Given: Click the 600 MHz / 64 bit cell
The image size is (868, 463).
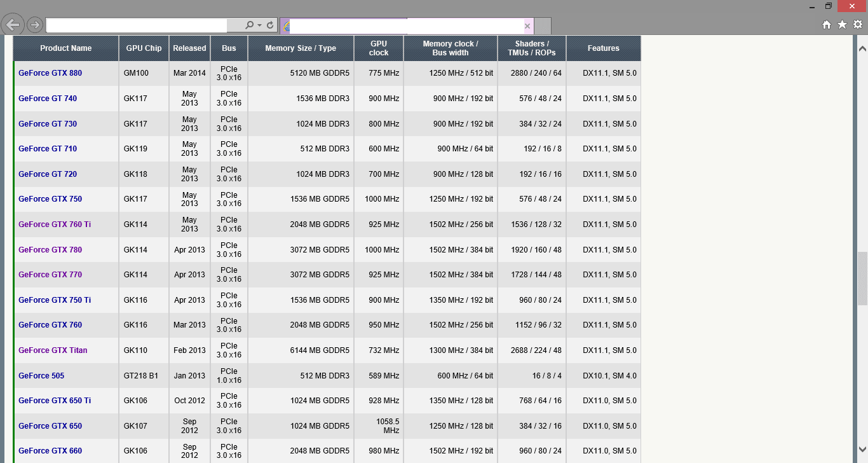Looking at the screenshot, I should pyautogui.click(x=451, y=376).
